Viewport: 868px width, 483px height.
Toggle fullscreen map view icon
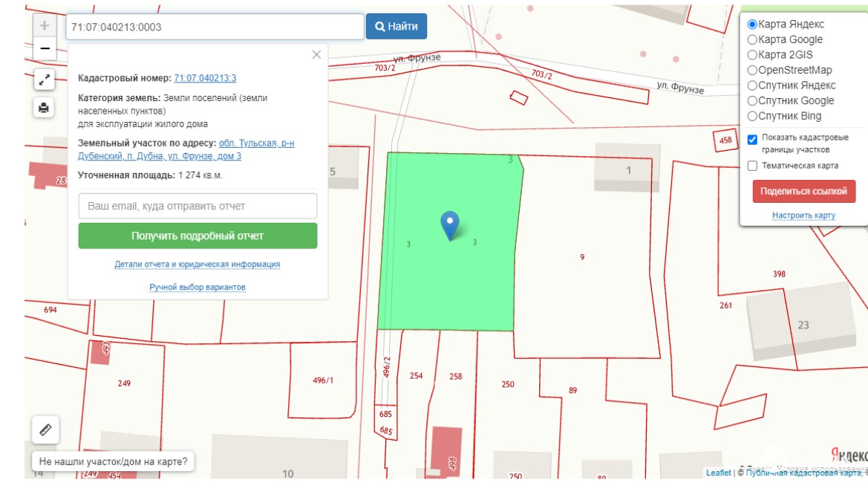pyautogui.click(x=44, y=80)
